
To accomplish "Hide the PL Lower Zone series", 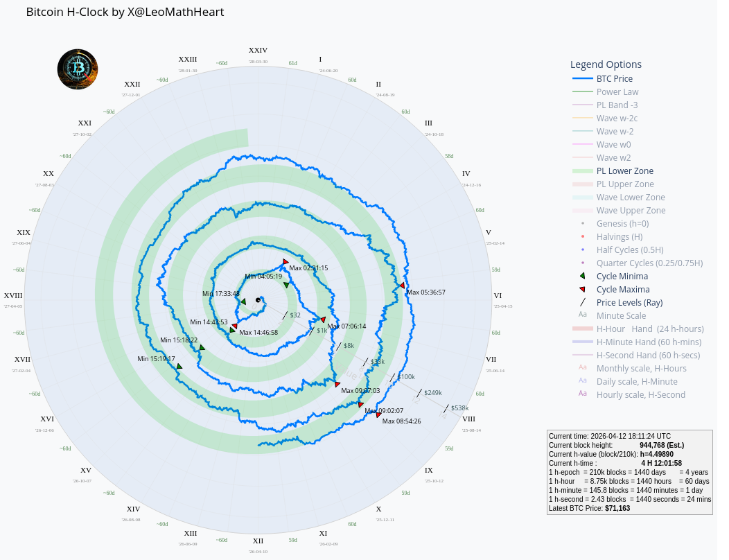I will click(x=624, y=171).
